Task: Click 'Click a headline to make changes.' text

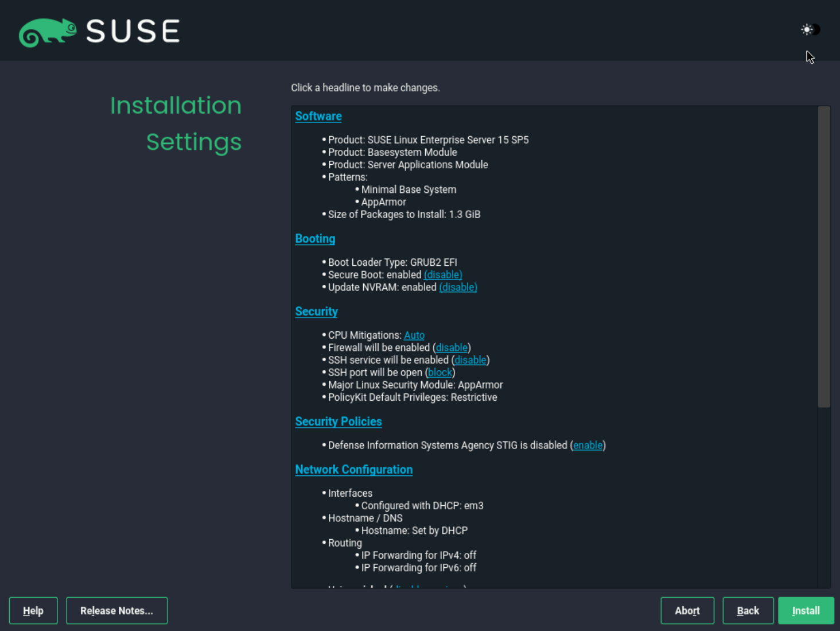Action: click(x=365, y=88)
